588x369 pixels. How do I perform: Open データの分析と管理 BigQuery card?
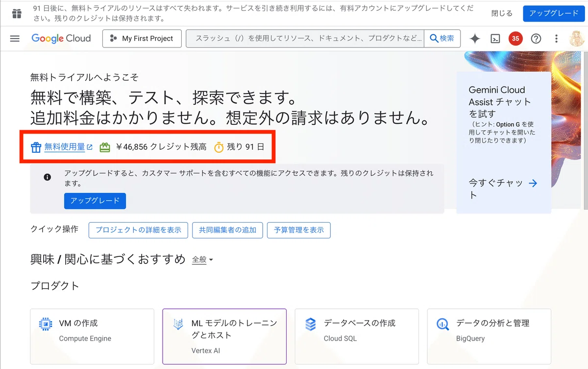point(489,336)
